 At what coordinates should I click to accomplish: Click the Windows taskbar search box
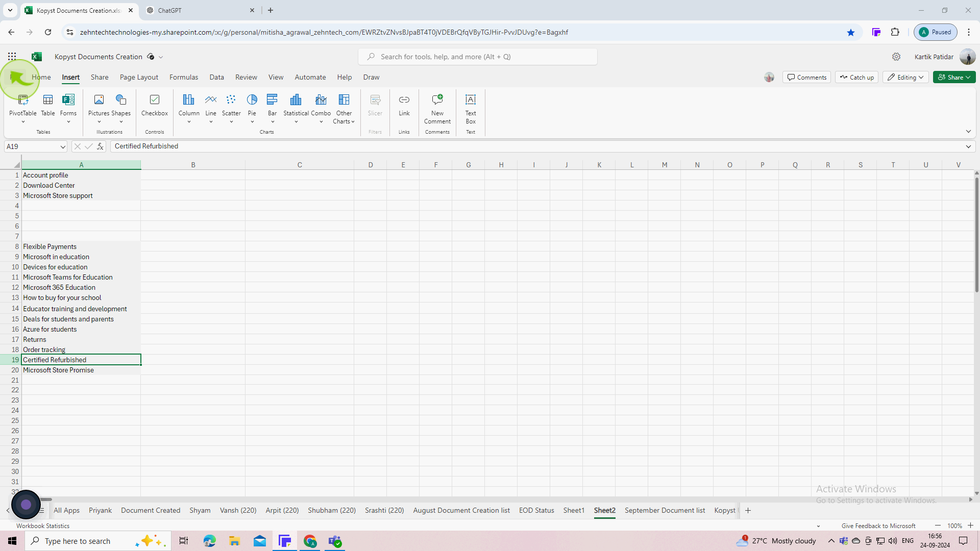click(97, 541)
